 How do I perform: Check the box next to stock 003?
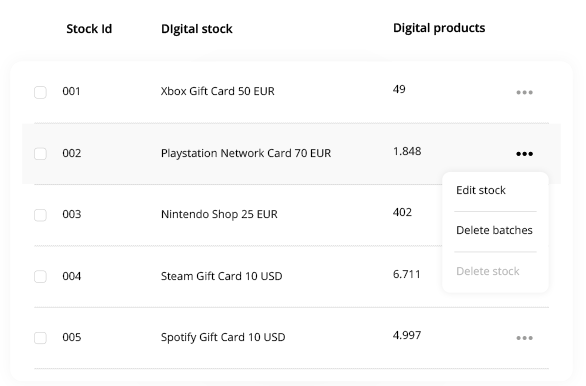(40, 215)
